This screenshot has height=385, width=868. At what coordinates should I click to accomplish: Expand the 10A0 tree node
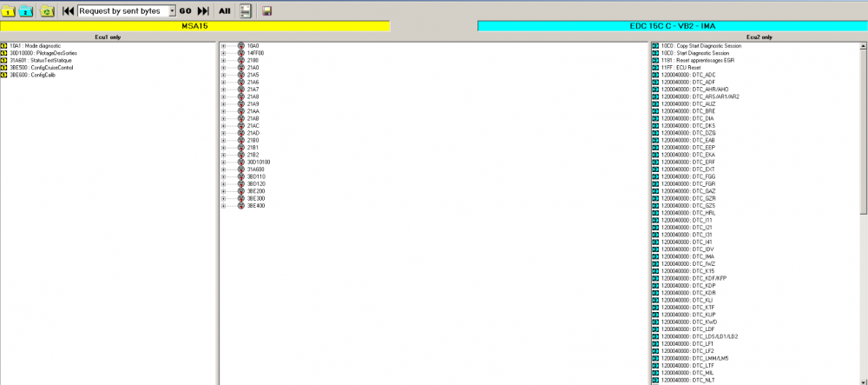coord(224,46)
